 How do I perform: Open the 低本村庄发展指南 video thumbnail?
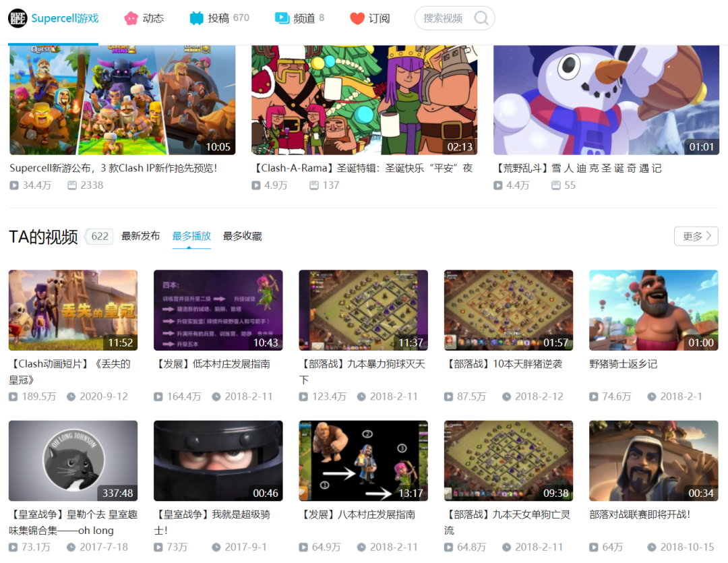(218, 310)
